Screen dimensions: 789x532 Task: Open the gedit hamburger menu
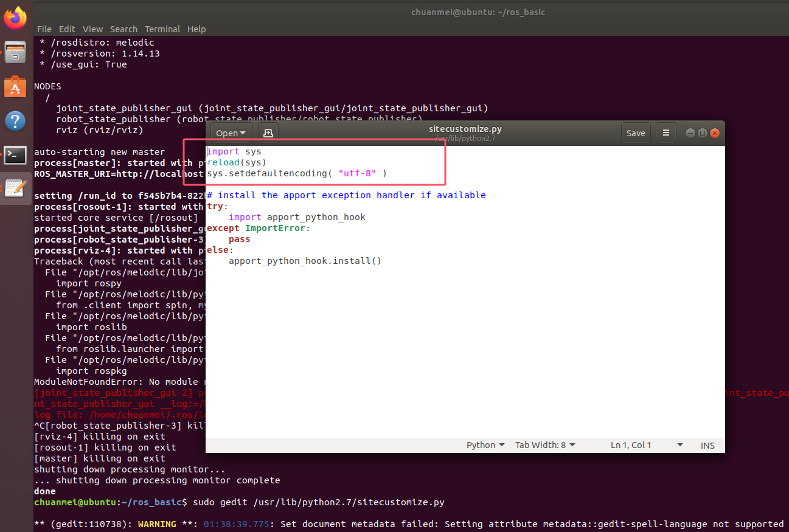pyautogui.click(x=666, y=133)
